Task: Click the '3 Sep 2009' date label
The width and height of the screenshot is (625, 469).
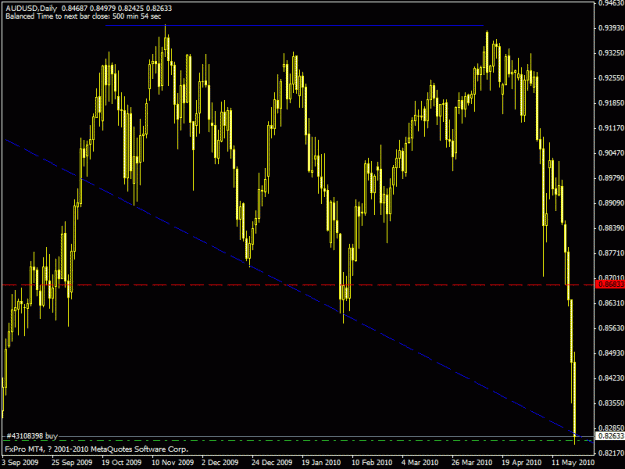Action: click(20, 463)
